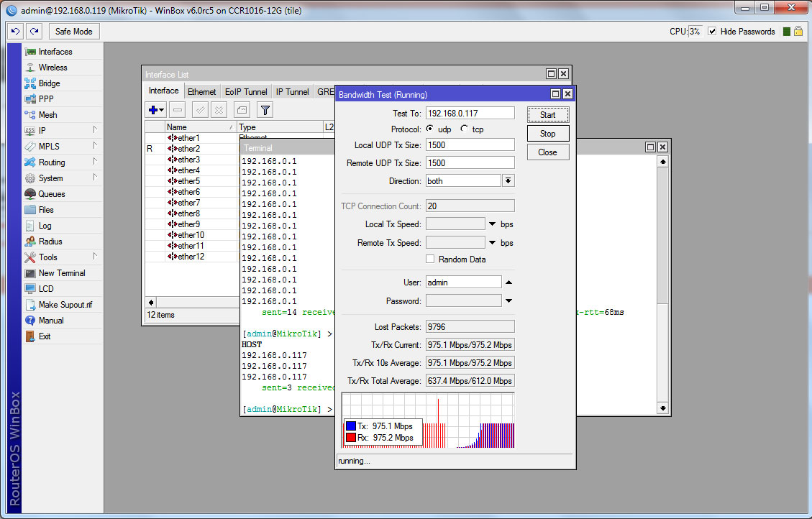
Task: Click the filter funnel icon in Interface List
Action: 265,110
